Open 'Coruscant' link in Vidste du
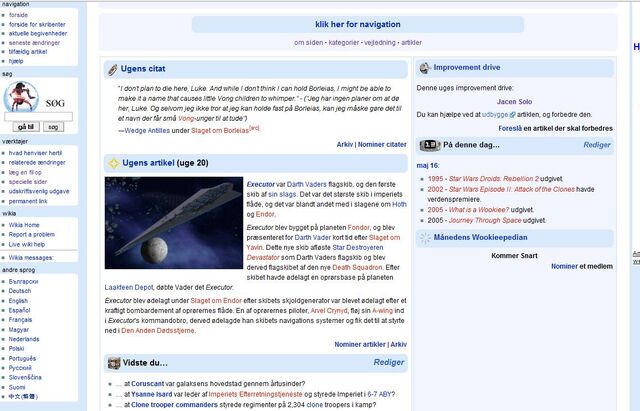Viewport: 640px width, 411px height. (147, 384)
